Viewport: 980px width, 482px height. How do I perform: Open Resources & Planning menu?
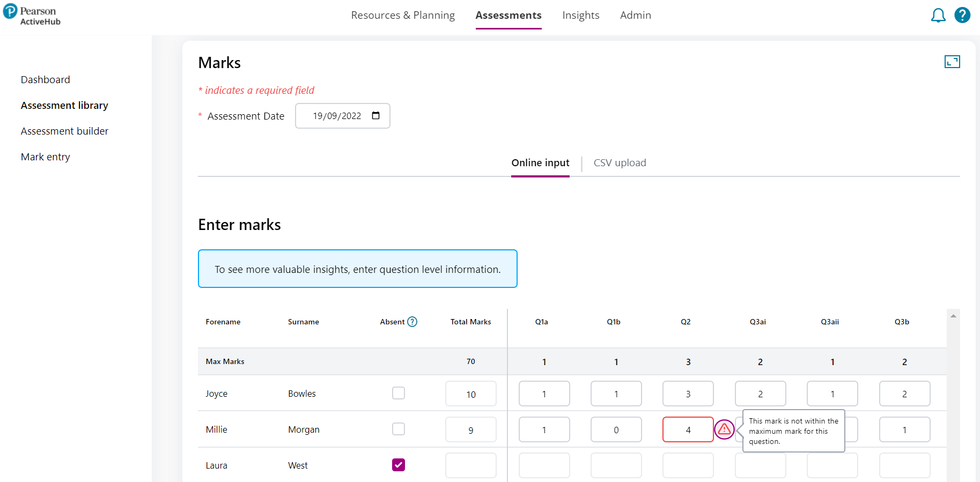tap(403, 16)
